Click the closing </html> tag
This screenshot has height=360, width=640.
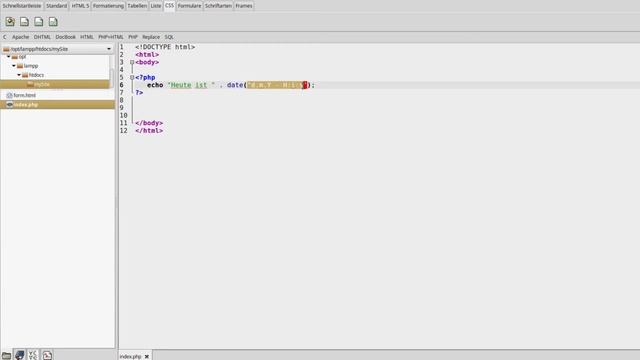coord(149,131)
